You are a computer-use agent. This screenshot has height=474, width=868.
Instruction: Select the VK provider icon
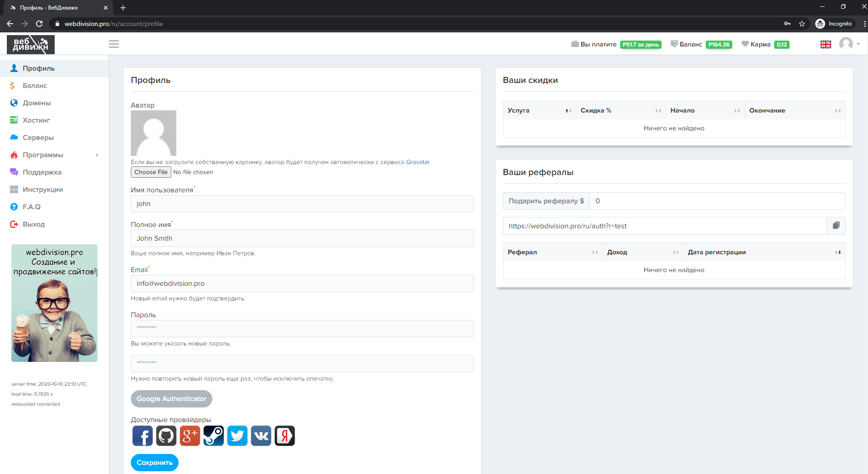(261, 436)
